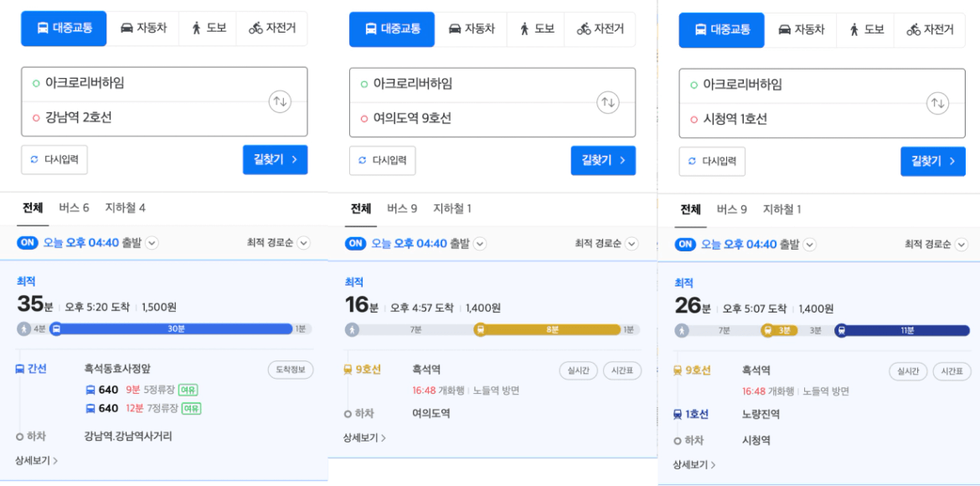
Task: Swap start and destination for 여의도역 9호선 route
Action: pyautogui.click(x=608, y=102)
